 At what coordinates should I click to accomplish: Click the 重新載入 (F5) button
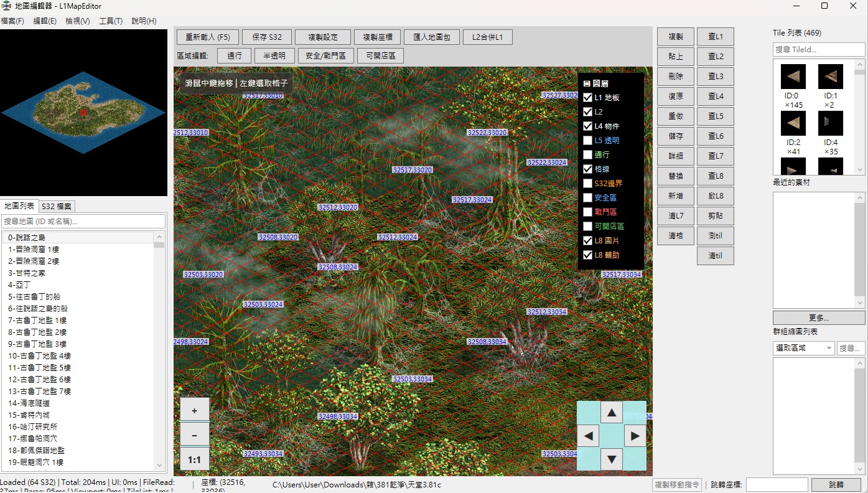[208, 37]
